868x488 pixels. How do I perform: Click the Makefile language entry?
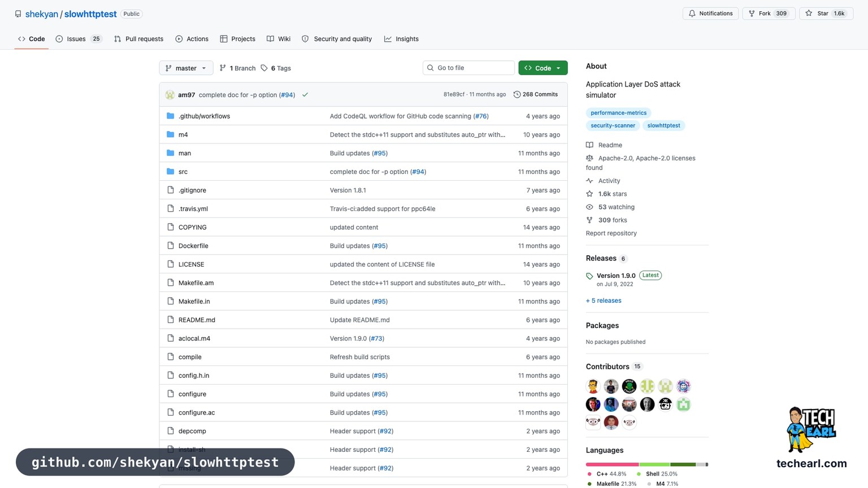611,483
